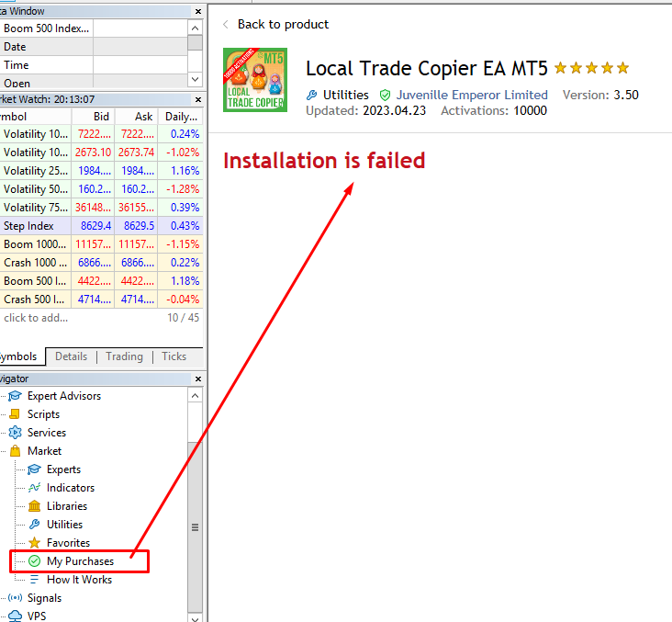Click the 'click to add...' symbol field

pos(36,318)
